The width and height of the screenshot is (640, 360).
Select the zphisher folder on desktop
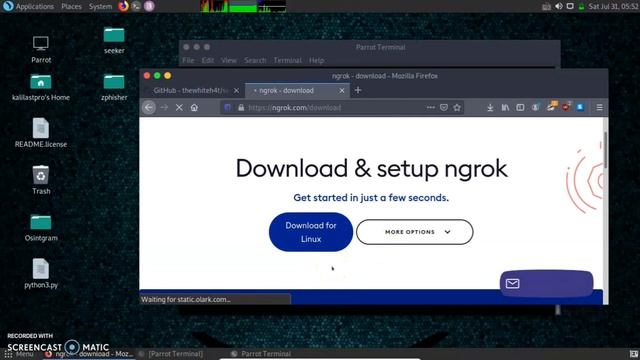(114, 87)
